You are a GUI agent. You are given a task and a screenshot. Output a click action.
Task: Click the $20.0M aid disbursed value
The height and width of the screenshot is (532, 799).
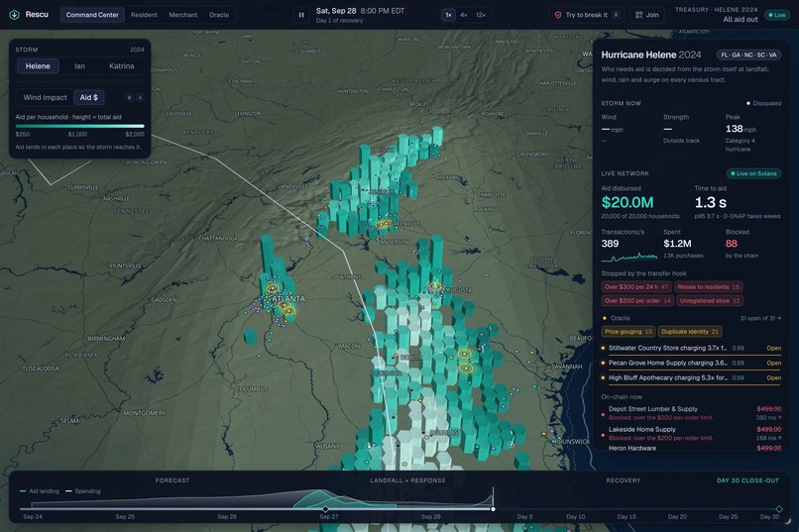628,203
